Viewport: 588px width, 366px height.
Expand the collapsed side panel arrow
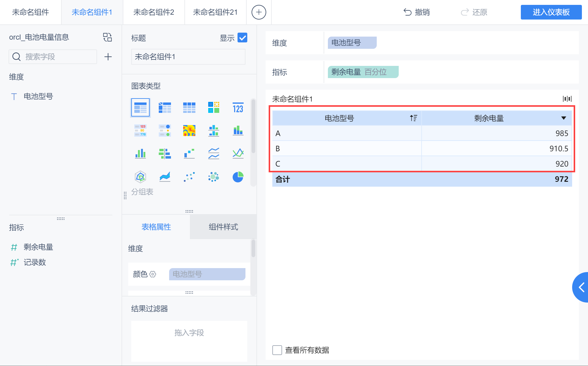tap(581, 287)
